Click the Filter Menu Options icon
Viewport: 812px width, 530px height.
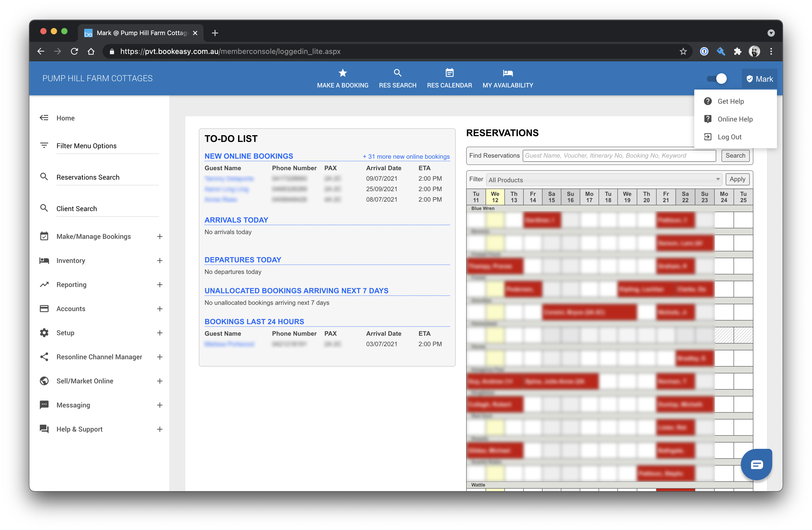45,146
